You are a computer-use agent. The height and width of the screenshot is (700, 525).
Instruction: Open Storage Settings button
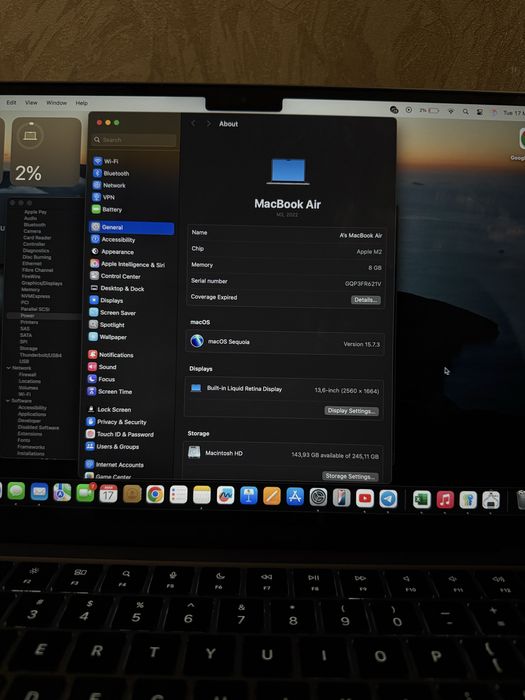pos(350,476)
